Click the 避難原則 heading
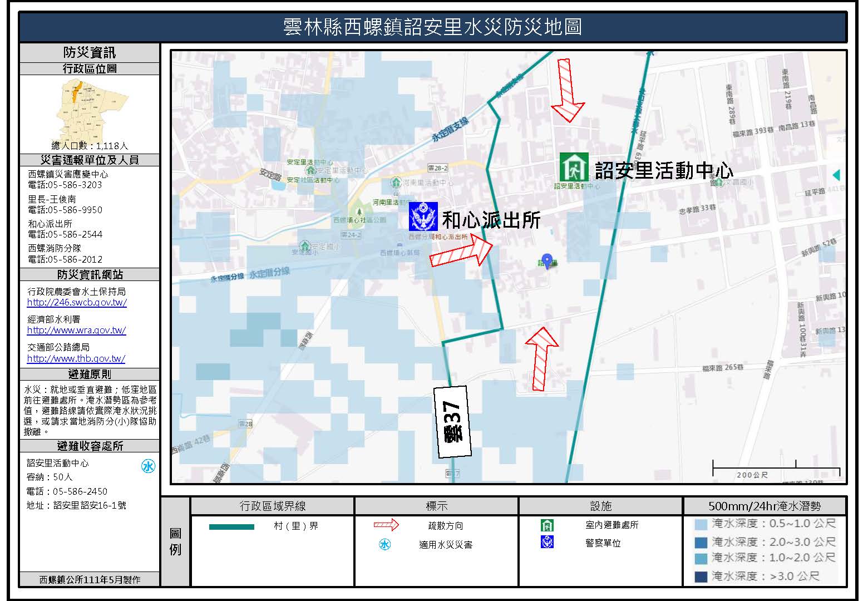The height and width of the screenshot is (601, 868). [90, 375]
